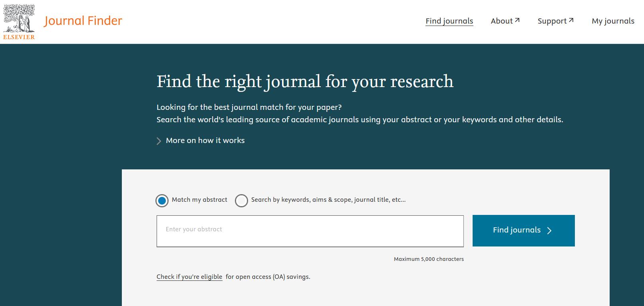
Task: Go to the Support navigation item
Action: pyautogui.click(x=552, y=21)
